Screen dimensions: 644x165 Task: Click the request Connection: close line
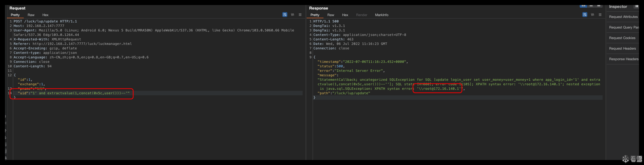(x=32, y=62)
